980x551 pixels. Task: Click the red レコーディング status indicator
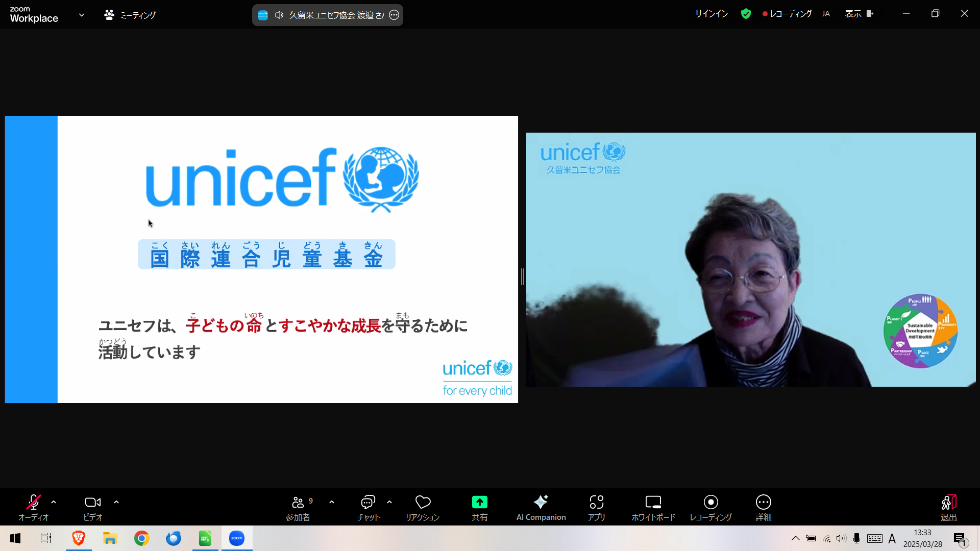[x=787, y=14]
